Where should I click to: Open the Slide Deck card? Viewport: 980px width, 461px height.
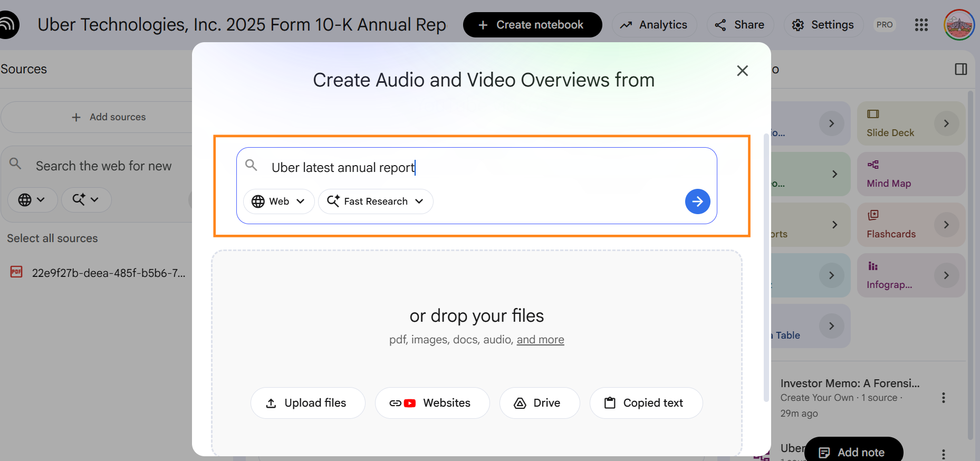point(911,123)
